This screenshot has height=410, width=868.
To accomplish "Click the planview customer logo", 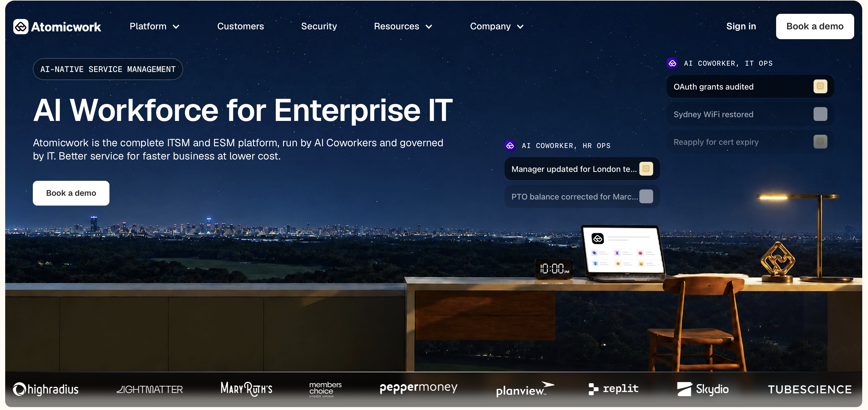I will coord(525,389).
